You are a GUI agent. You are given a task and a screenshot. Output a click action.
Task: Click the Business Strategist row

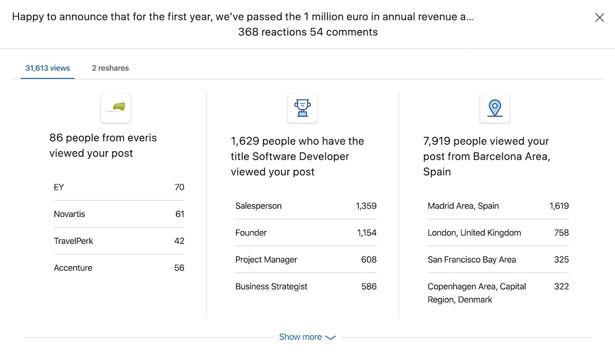coord(306,287)
